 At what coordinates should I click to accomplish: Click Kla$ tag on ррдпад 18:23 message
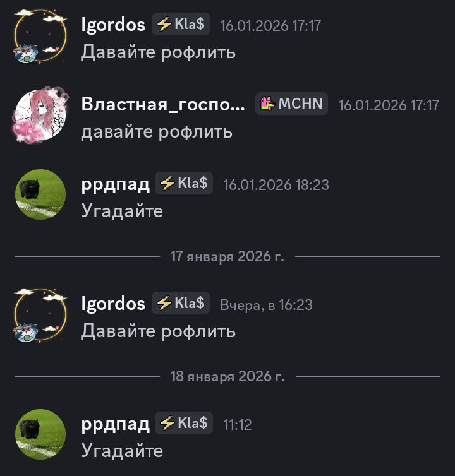(x=184, y=183)
